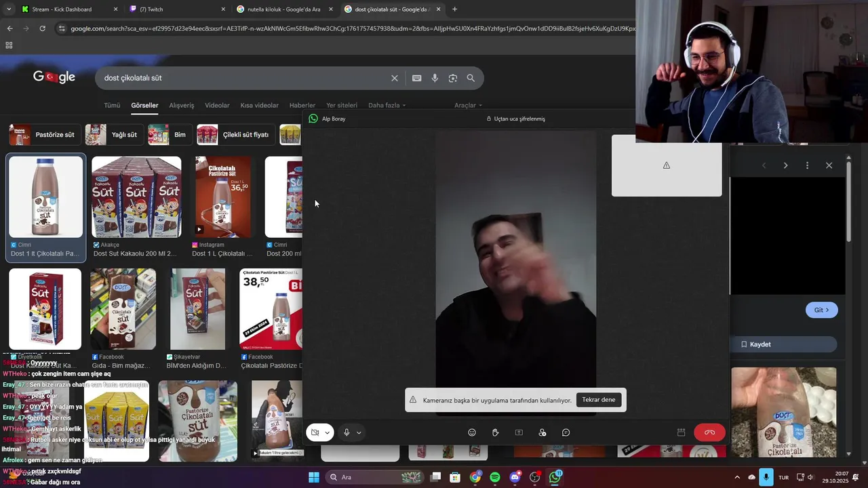The height and width of the screenshot is (488, 868).
Task: Open OBS Studio from the taskbar
Action: 535,477
